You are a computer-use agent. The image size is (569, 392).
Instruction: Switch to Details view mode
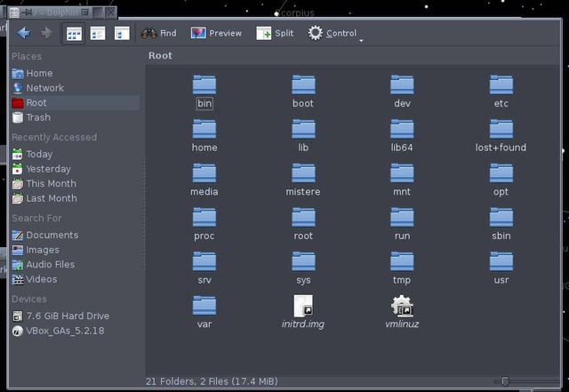(x=122, y=34)
